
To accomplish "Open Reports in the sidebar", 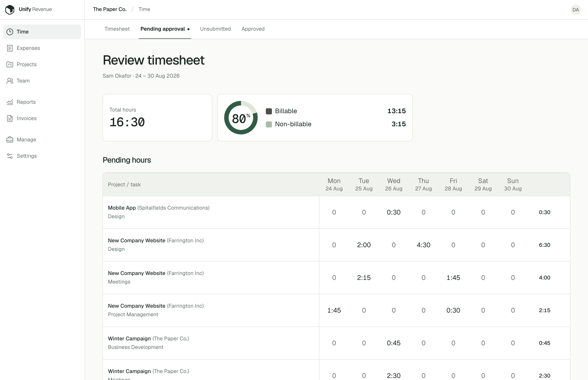I will (42, 102).
